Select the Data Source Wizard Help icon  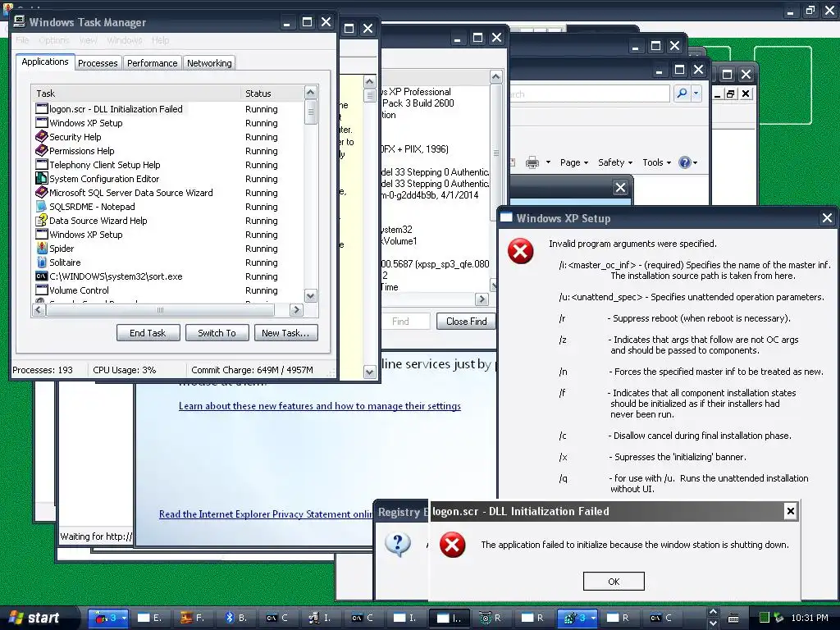pos(42,220)
